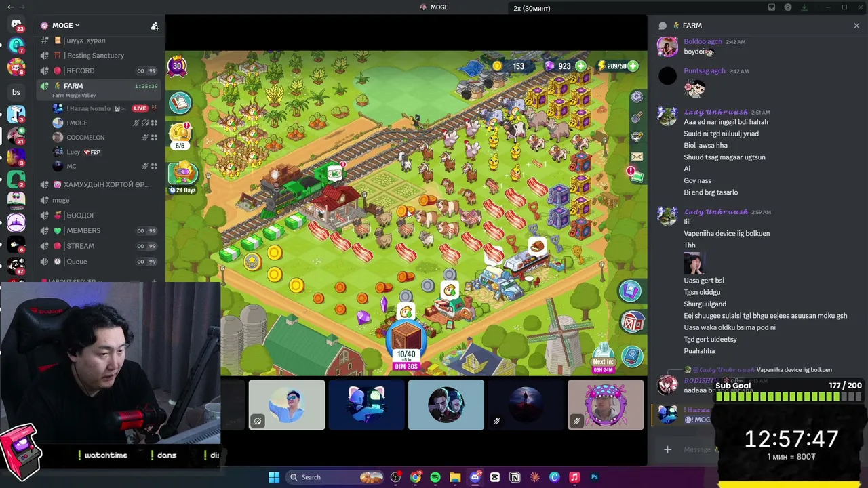Open Chrome from the taskbar

pyautogui.click(x=415, y=477)
